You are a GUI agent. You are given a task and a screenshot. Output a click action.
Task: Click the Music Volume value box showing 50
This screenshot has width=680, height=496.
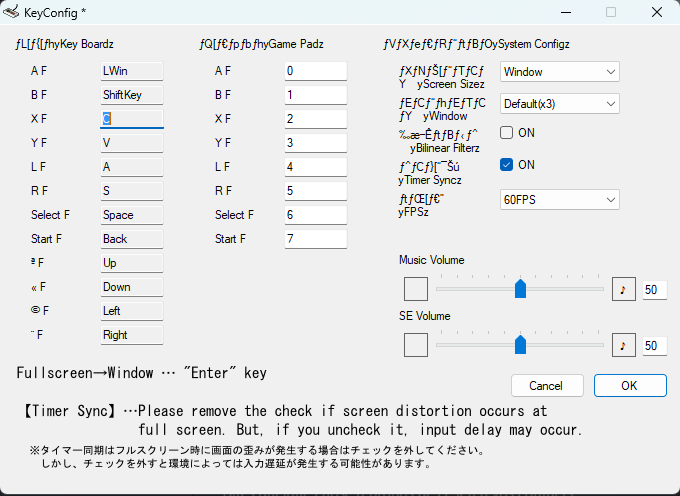point(654,289)
